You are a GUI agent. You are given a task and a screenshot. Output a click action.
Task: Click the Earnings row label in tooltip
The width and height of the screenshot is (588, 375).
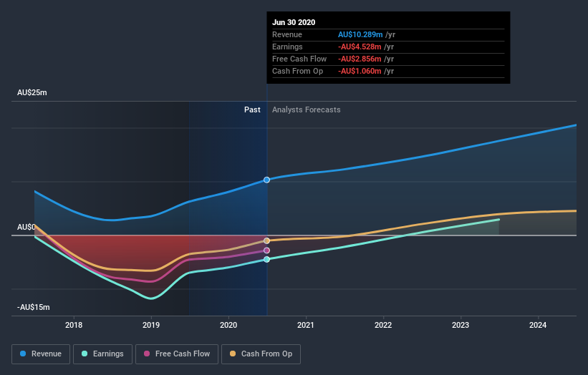click(x=287, y=47)
